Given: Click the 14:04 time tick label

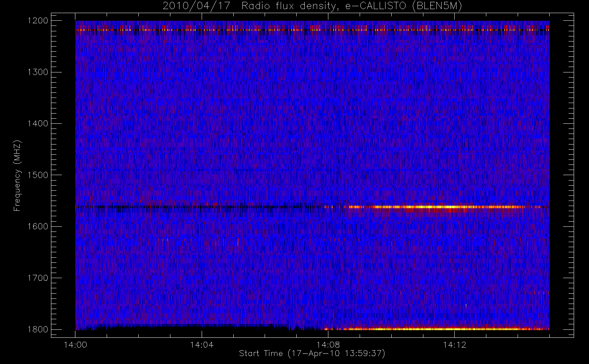Looking at the screenshot, I should (x=202, y=345).
